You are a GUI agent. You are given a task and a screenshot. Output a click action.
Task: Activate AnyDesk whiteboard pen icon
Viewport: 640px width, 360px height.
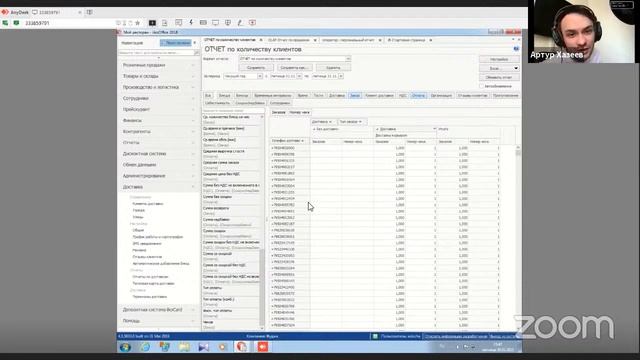240,22
